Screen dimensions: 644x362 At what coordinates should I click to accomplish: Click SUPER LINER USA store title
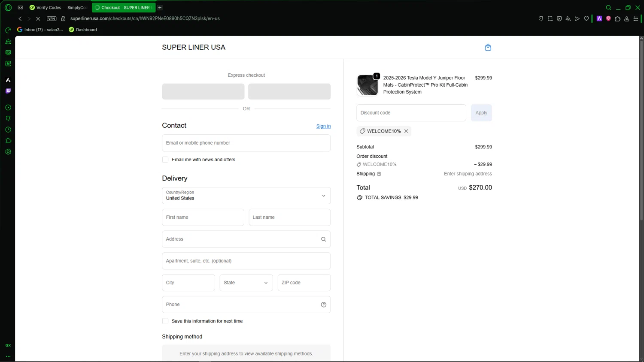194,47
